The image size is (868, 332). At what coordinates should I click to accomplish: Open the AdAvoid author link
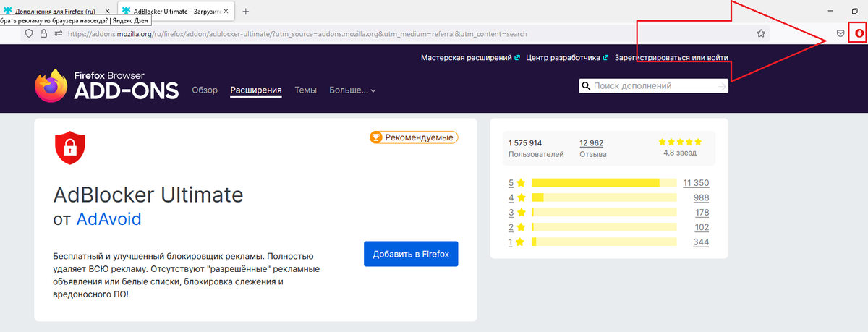[x=109, y=219]
